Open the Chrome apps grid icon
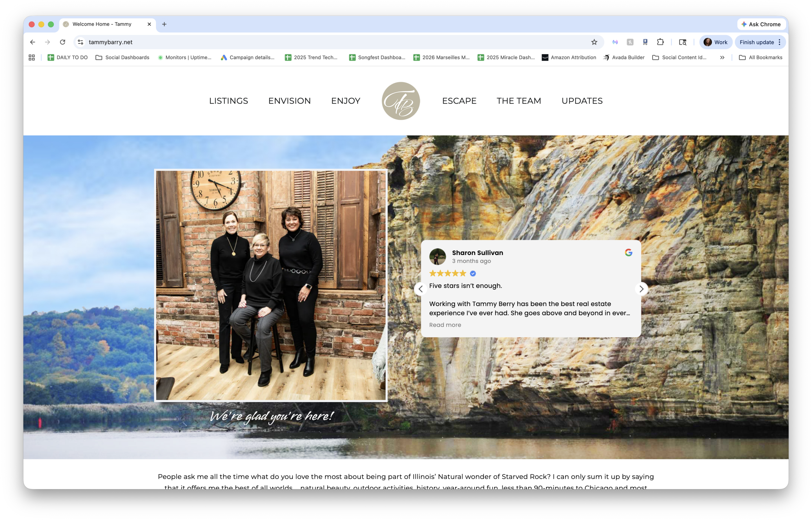This screenshot has height=520, width=812. [x=32, y=57]
